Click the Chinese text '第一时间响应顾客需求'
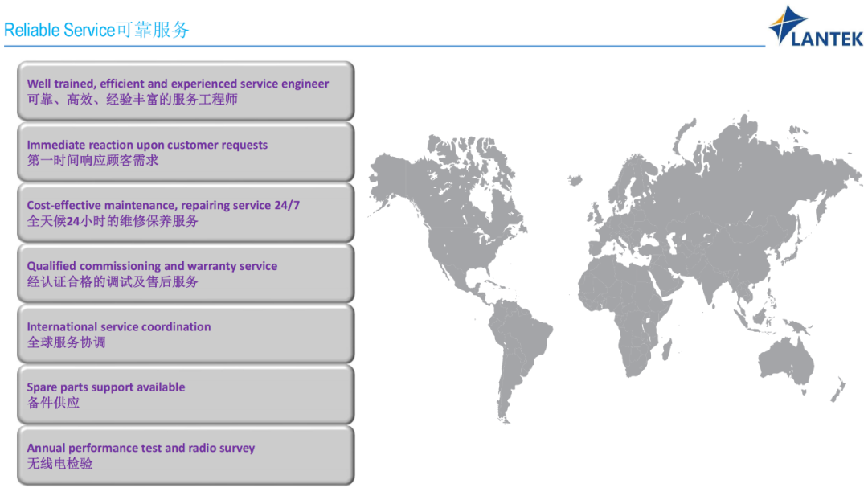Viewport: 868px width, 496px height. tap(93, 161)
